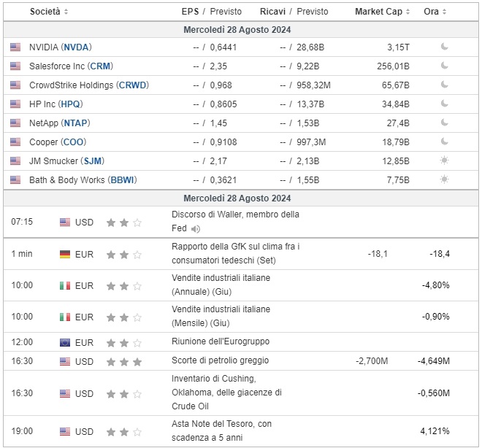Viewport: 482px width, 448px height.
Task: Open Inventario di Cushing, Oklahoma event
Action: point(226,393)
